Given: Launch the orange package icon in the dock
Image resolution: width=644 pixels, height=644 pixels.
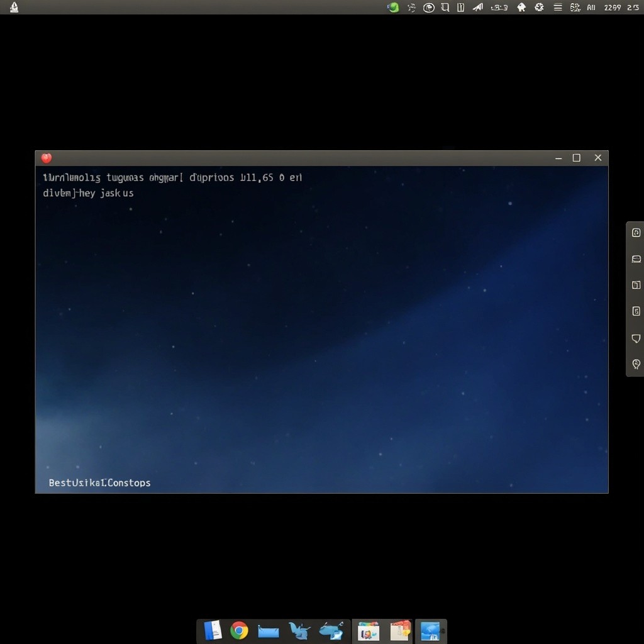Looking at the screenshot, I should [400, 630].
